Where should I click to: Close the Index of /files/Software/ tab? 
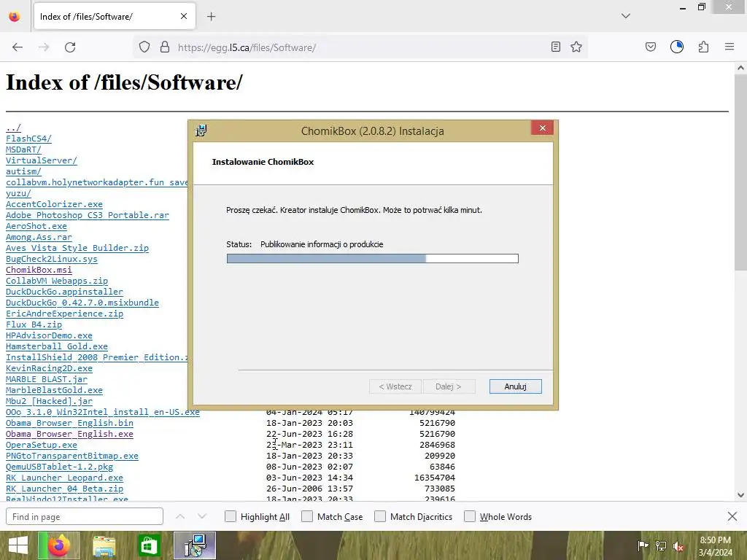pyautogui.click(x=184, y=16)
